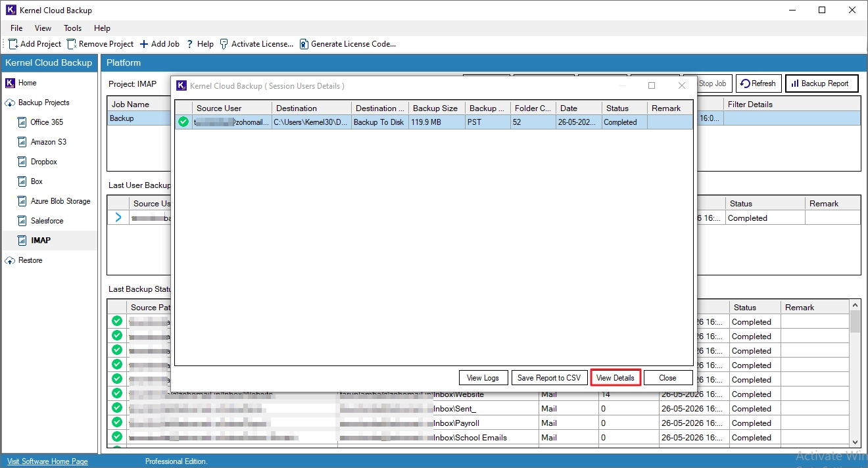Select Office 365 backup project
The image size is (868, 468).
pyautogui.click(x=47, y=122)
